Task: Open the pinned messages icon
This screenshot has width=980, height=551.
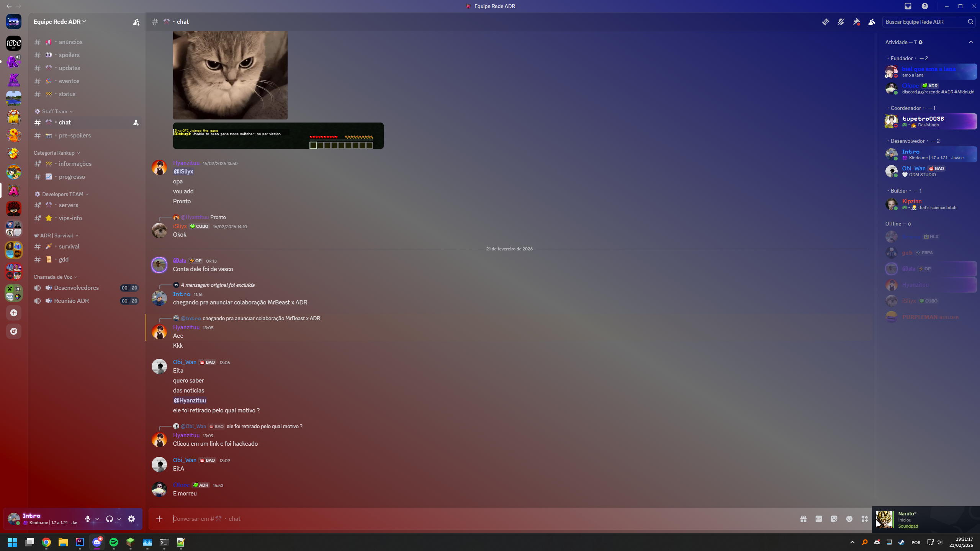Action: pos(856,22)
